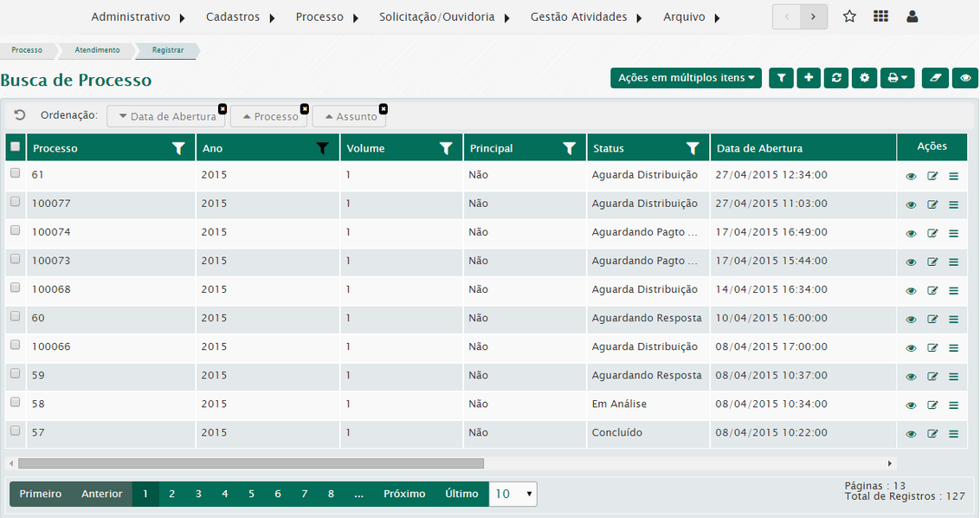This screenshot has width=980, height=518.
Task: Click the plus icon to add process
Action: pyautogui.click(x=809, y=78)
